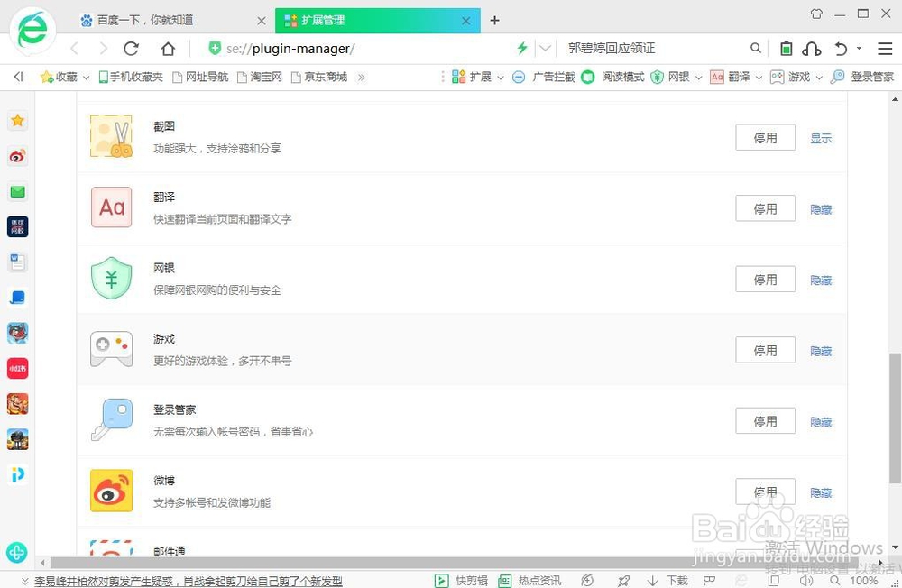Disable the 翻译 extension with 停用
This screenshot has height=588, width=902.
coord(765,208)
